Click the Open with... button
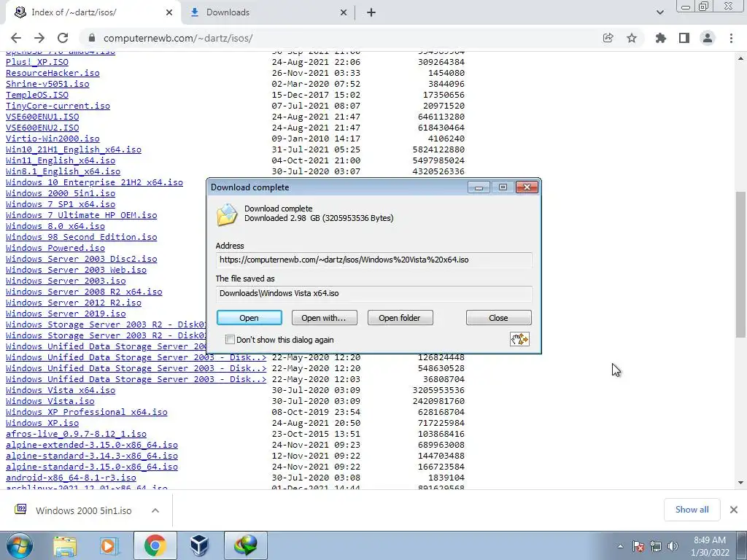747x560 pixels. pos(324,318)
